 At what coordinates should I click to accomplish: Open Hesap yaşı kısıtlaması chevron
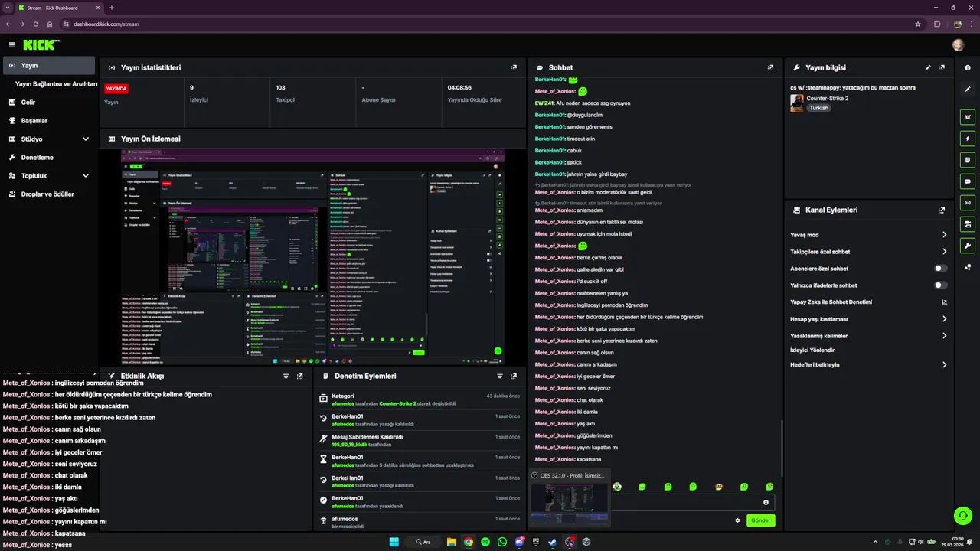[944, 319]
